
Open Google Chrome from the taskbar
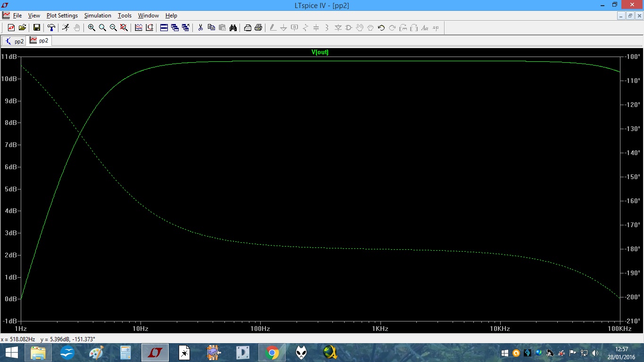272,353
